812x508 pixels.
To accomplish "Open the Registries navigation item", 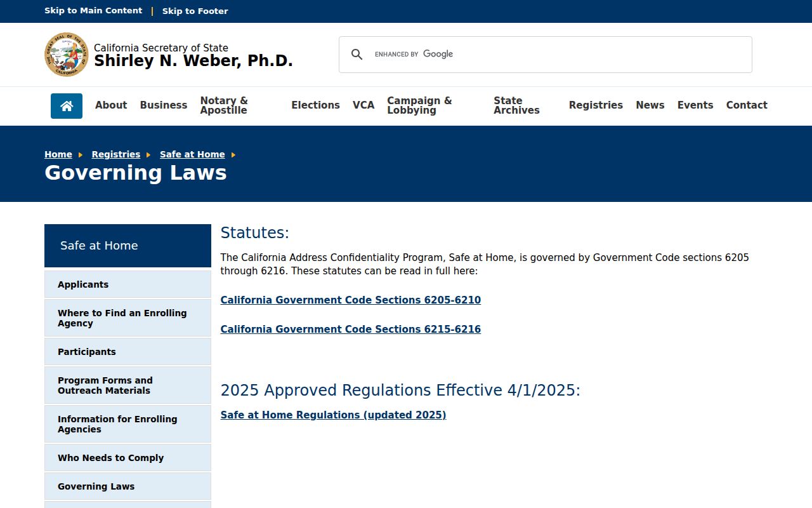I will pyautogui.click(x=596, y=105).
